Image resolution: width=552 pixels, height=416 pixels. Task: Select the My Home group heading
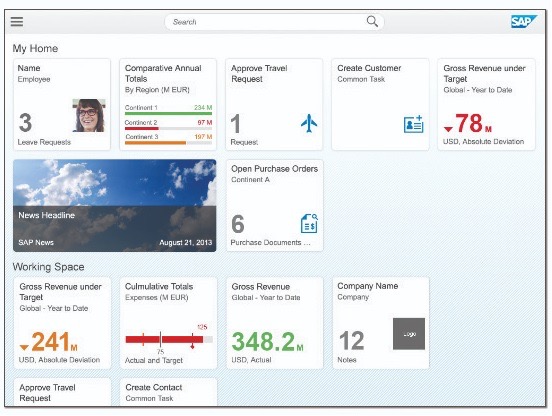point(35,48)
